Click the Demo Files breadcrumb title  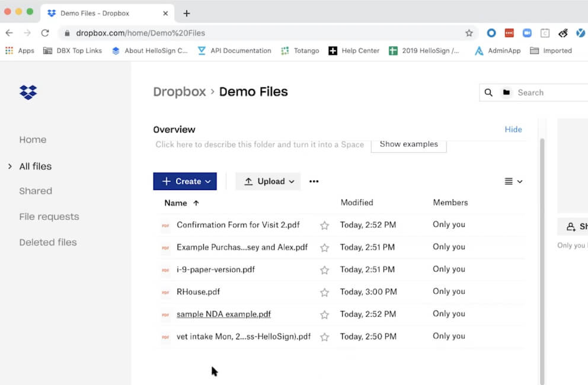pos(254,92)
